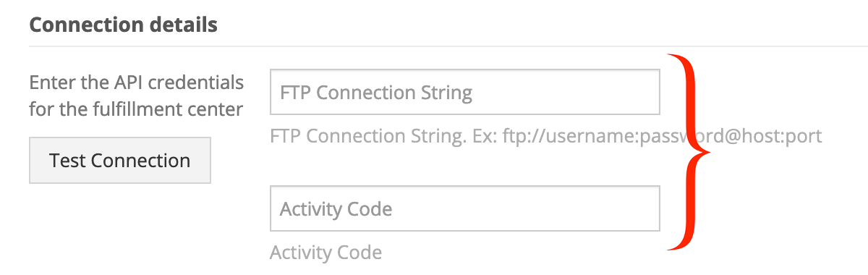Click the FTP Connection String helper text
This screenshot has width=868, height=275.
coord(546,136)
